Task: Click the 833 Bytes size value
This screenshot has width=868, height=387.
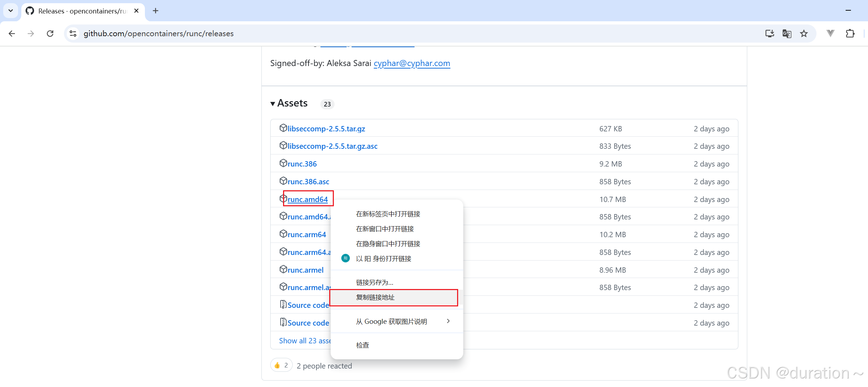Action: [615, 146]
